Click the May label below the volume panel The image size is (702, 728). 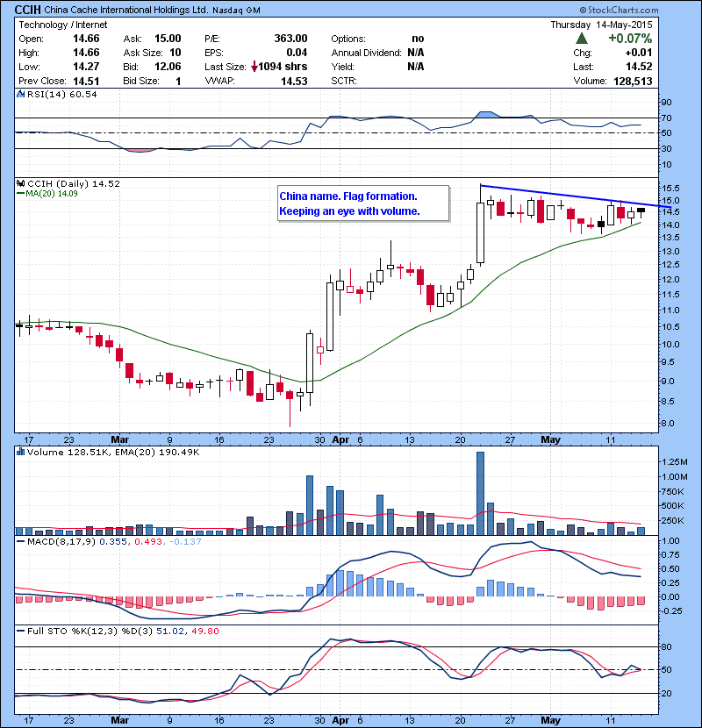[x=550, y=439]
